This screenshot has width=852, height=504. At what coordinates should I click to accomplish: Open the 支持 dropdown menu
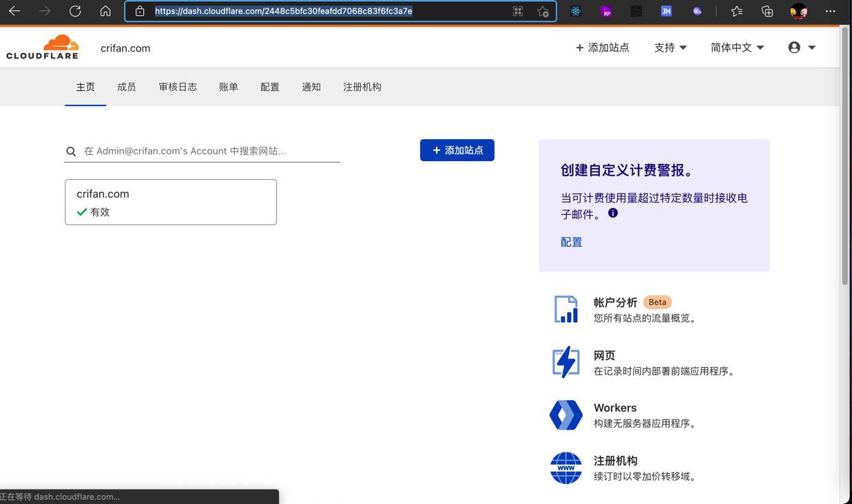pos(670,48)
